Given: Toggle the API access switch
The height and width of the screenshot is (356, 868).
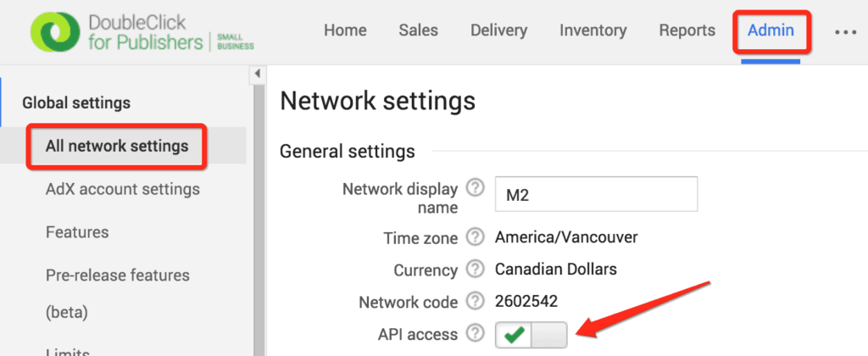Looking at the screenshot, I should pos(531,336).
